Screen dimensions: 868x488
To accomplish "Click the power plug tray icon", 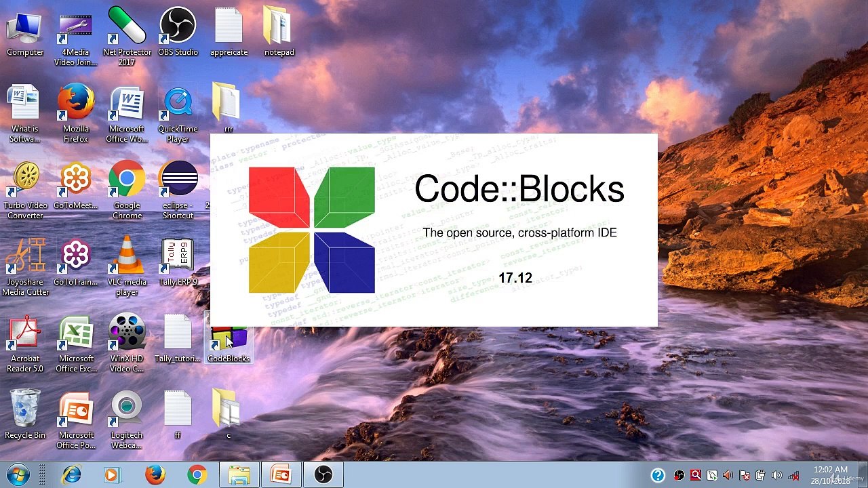I will [x=761, y=475].
